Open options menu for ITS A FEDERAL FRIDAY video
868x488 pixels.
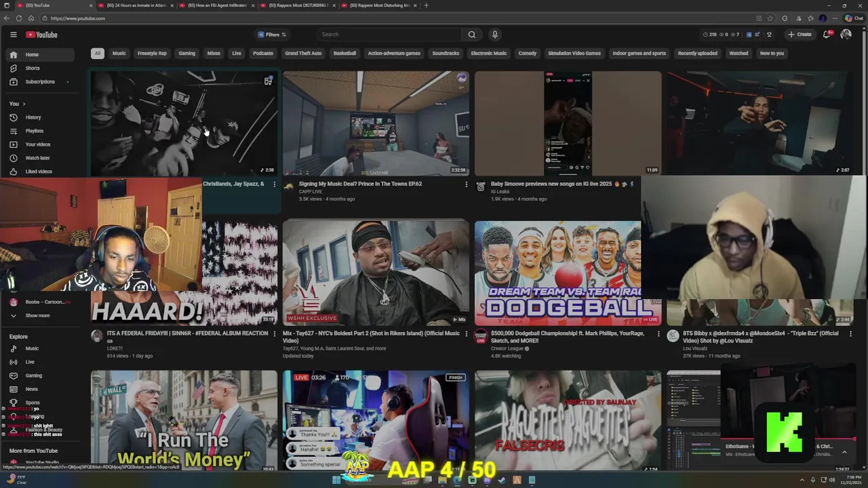tap(274, 333)
